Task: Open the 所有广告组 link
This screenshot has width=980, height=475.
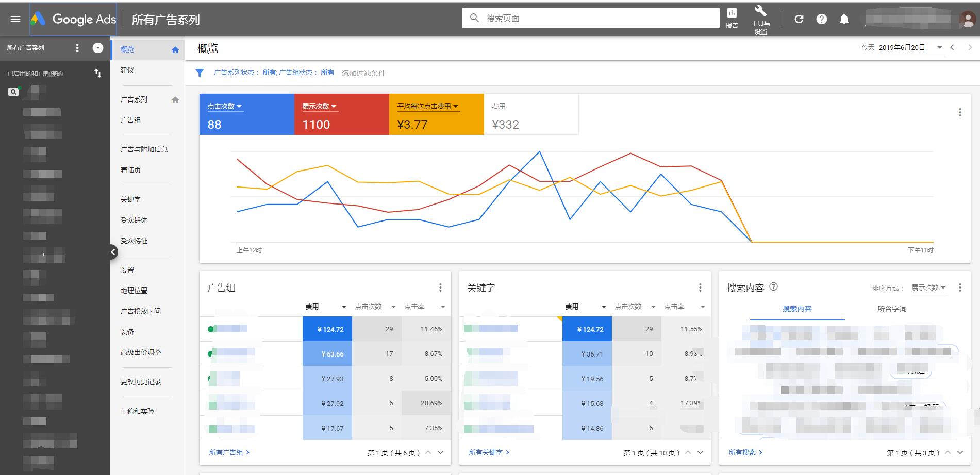Action: [x=226, y=452]
